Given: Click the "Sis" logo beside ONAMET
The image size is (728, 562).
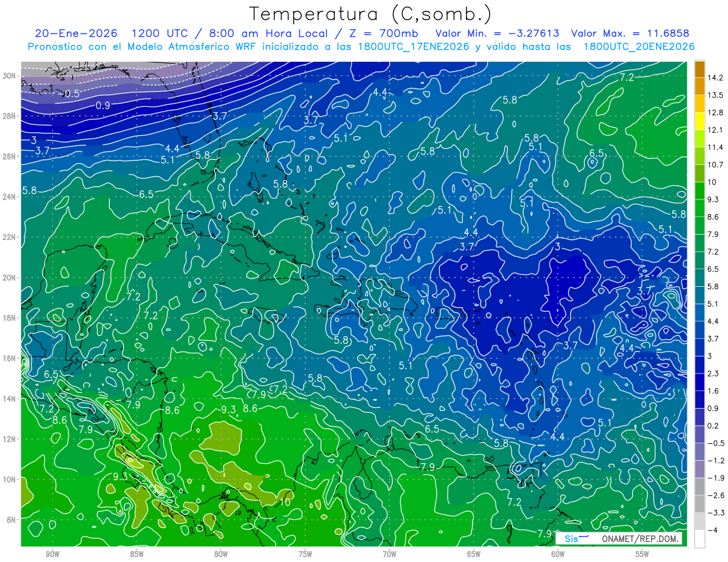Looking at the screenshot, I should pyautogui.click(x=576, y=538).
